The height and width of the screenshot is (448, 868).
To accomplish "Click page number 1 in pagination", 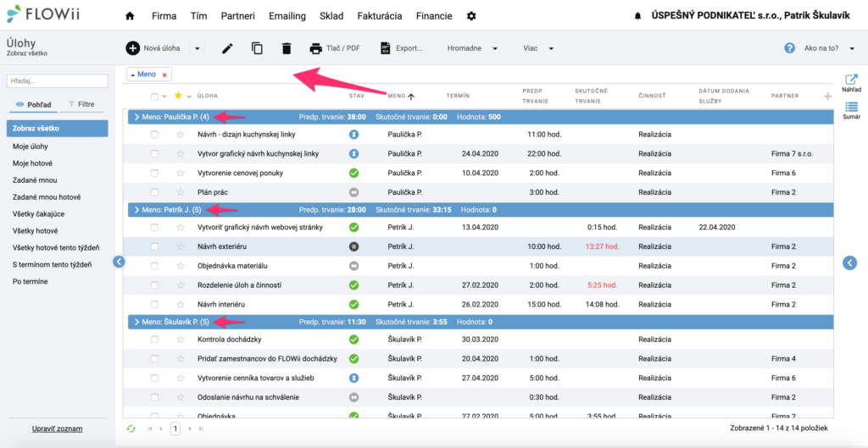I will pos(175,428).
